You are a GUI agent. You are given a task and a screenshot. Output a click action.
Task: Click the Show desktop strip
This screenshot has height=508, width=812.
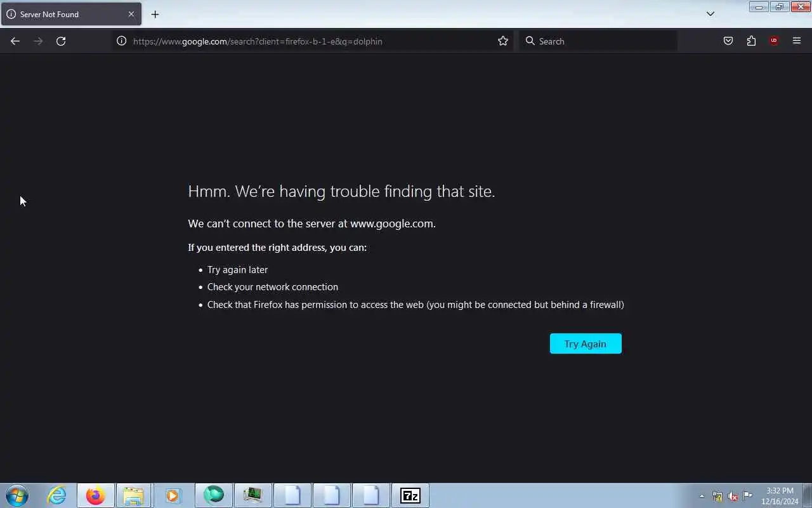pos(807,495)
